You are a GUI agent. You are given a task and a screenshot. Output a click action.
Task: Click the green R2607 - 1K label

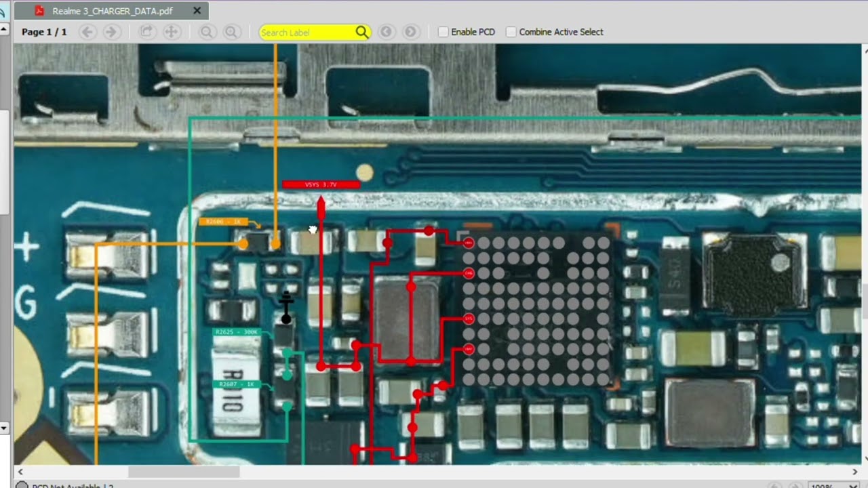pos(237,384)
